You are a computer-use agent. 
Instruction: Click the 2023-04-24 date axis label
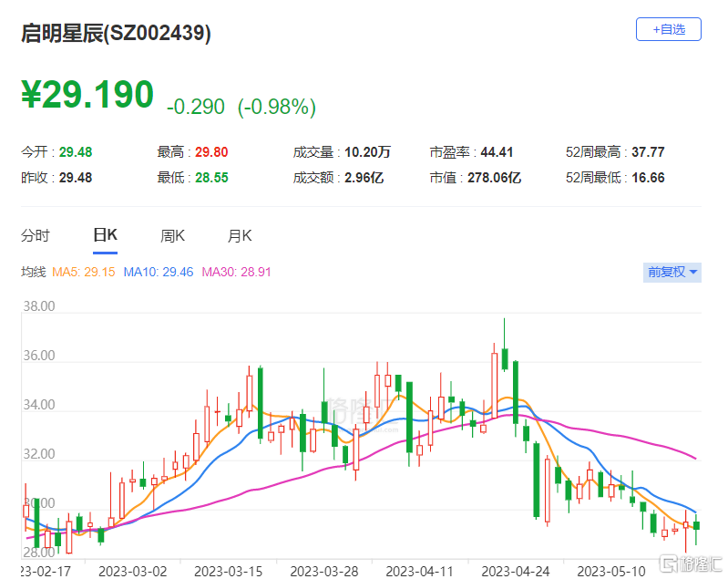[516, 571]
